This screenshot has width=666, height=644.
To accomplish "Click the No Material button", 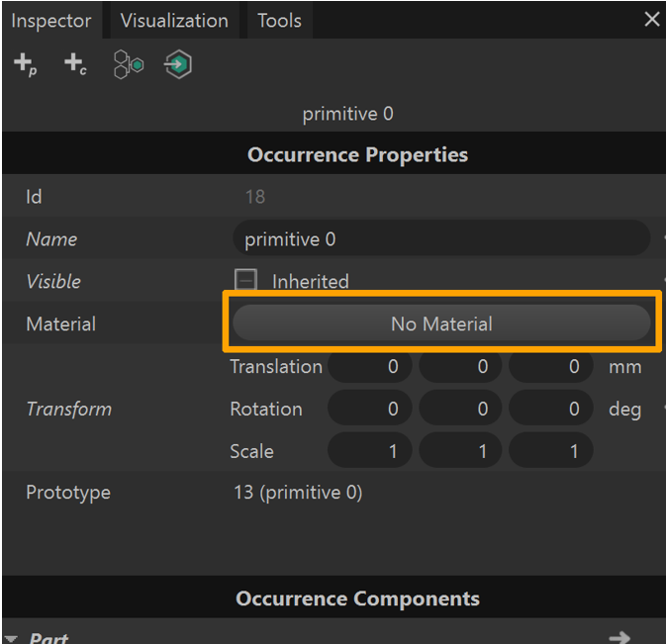I will coord(441,323).
